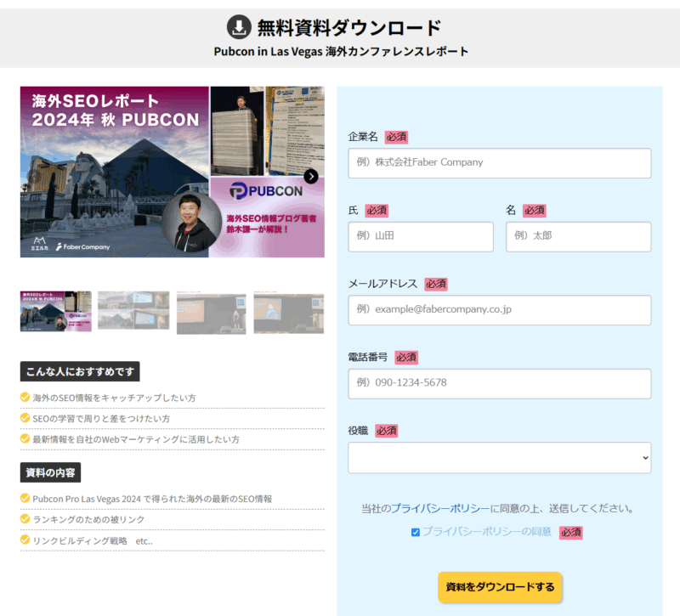Click the download icon beside 無料資料ダウンロード
The height and width of the screenshot is (616, 680).
239,27
